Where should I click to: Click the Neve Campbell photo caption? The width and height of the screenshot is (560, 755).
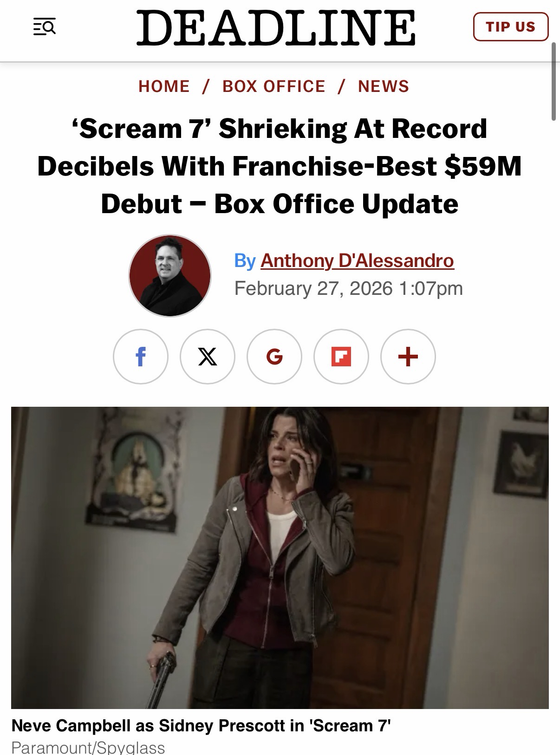click(201, 725)
